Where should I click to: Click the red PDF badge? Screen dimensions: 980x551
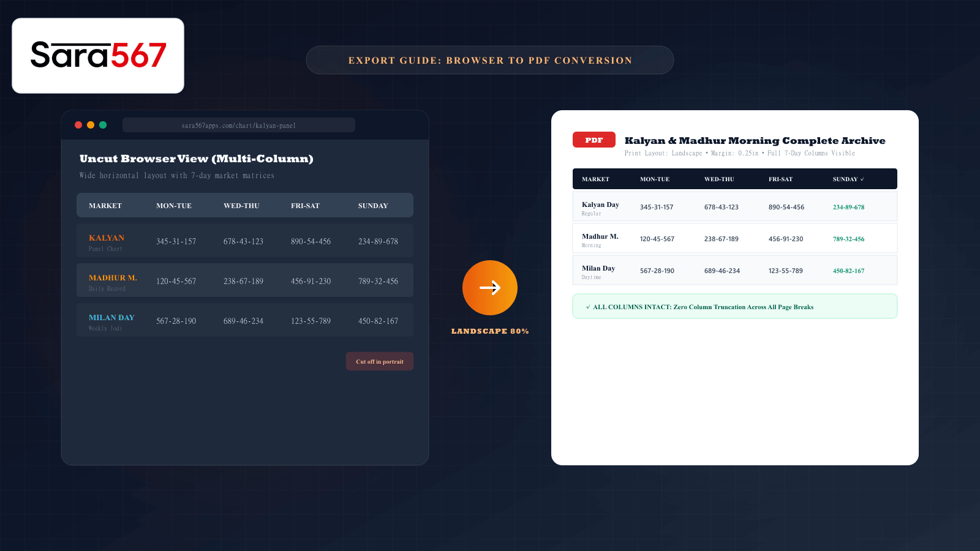click(594, 140)
